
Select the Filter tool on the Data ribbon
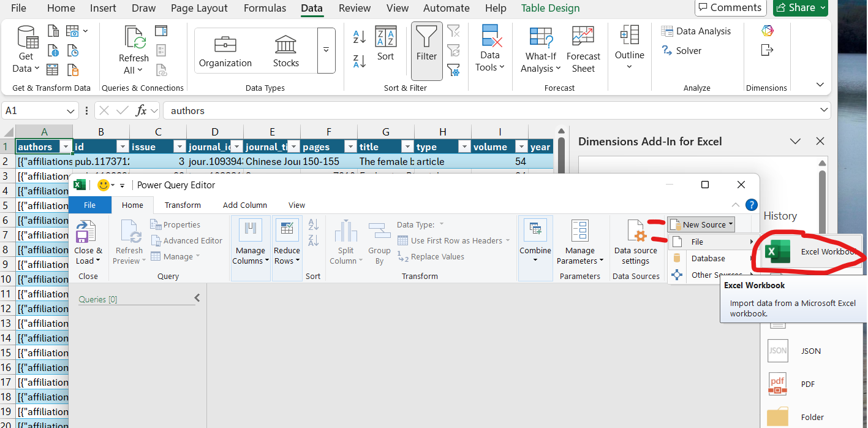[x=426, y=50]
